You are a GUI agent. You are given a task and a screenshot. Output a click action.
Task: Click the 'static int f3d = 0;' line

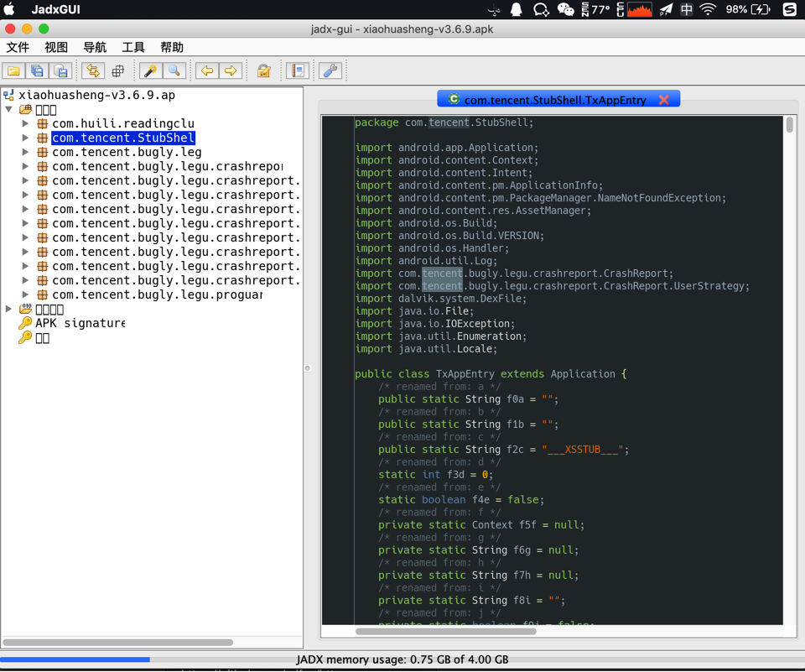coord(436,475)
